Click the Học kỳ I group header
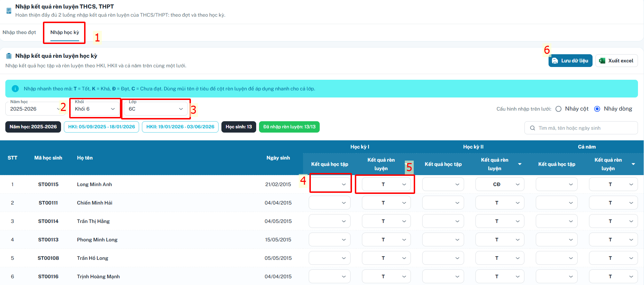The width and height of the screenshot is (644, 285). pos(360,147)
